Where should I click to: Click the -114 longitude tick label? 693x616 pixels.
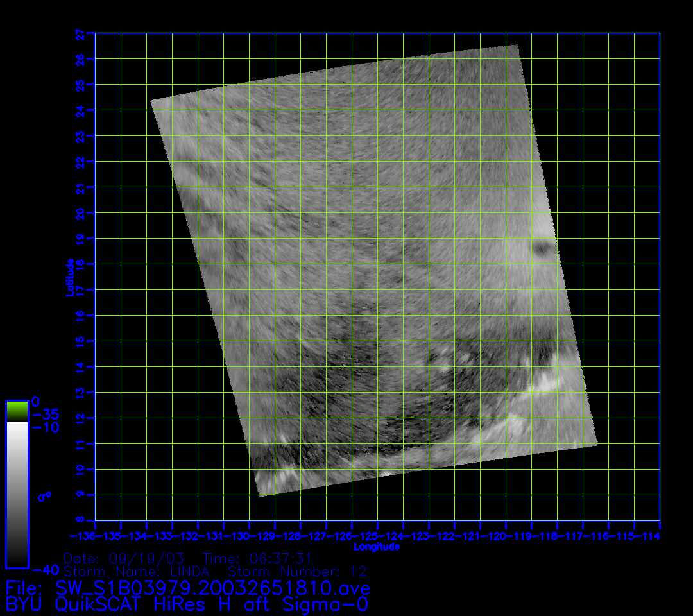[647, 536]
